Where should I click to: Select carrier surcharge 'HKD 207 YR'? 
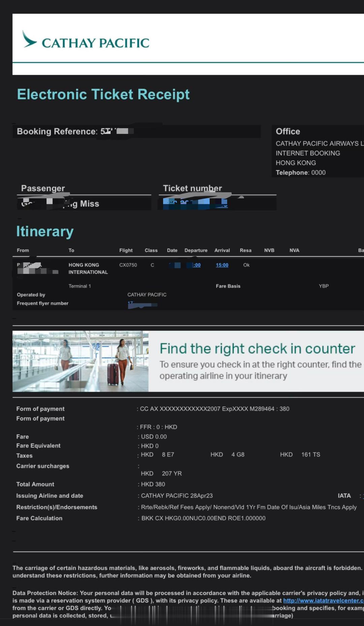tap(161, 474)
